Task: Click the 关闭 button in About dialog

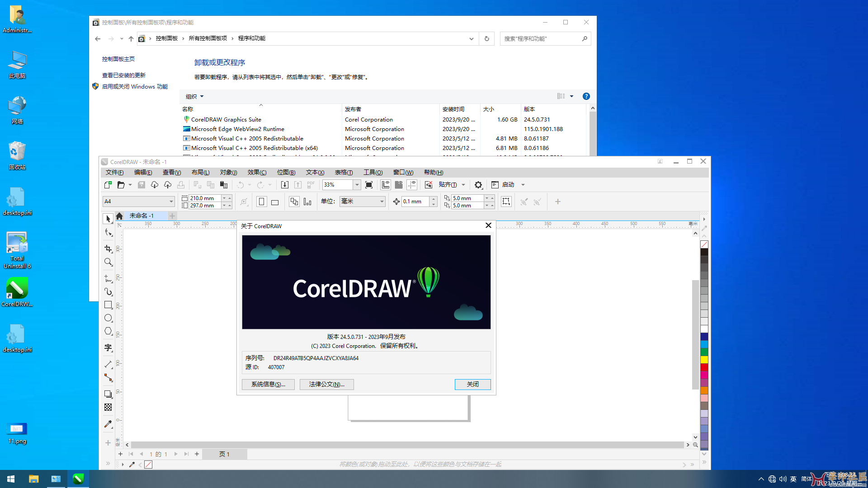Action: [x=472, y=384]
